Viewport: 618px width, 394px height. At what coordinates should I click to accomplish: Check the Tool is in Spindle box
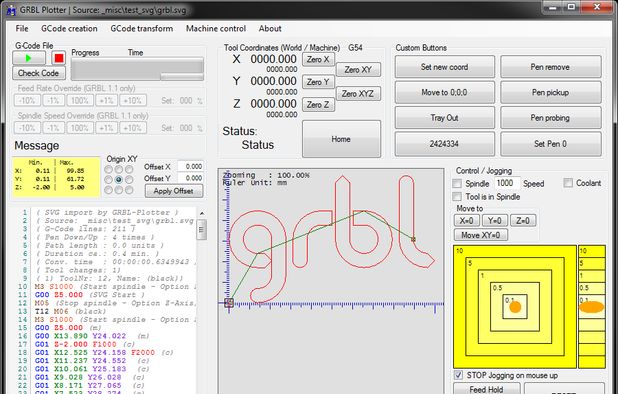[457, 196]
